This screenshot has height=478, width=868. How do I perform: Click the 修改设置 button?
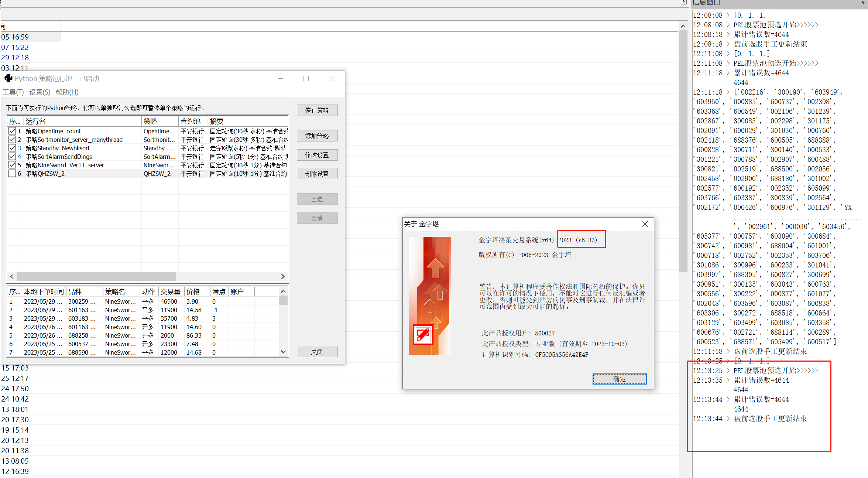pos(317,155)
